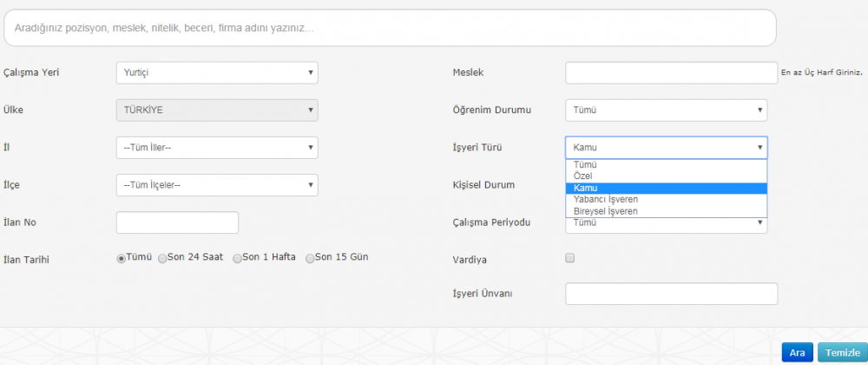Viewport: 868px width, 365px height.
Task: Click the main job search text box
Action: pos(390,28)
